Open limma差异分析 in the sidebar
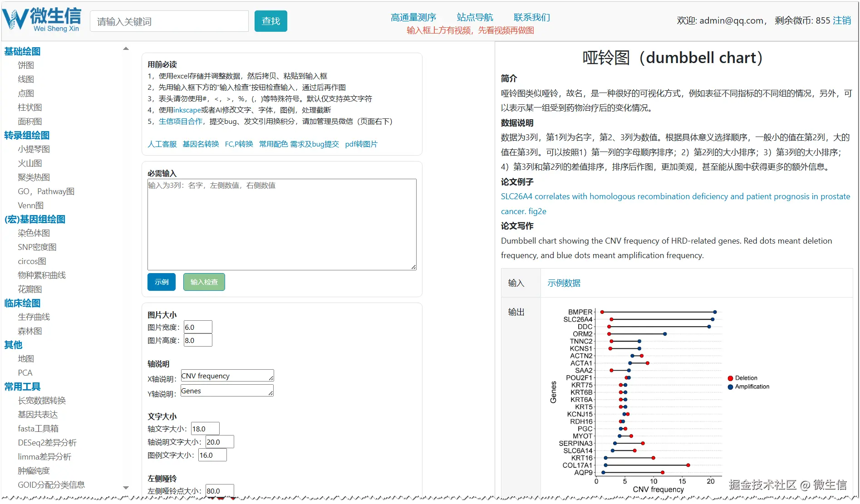 click(x=44, y=457)
